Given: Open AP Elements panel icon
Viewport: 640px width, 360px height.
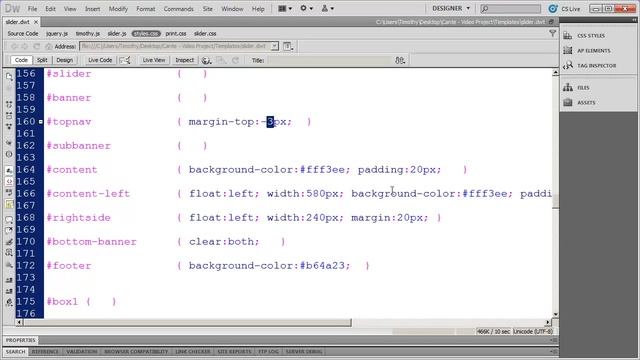Looking at the screenshot, I should 568,50.
